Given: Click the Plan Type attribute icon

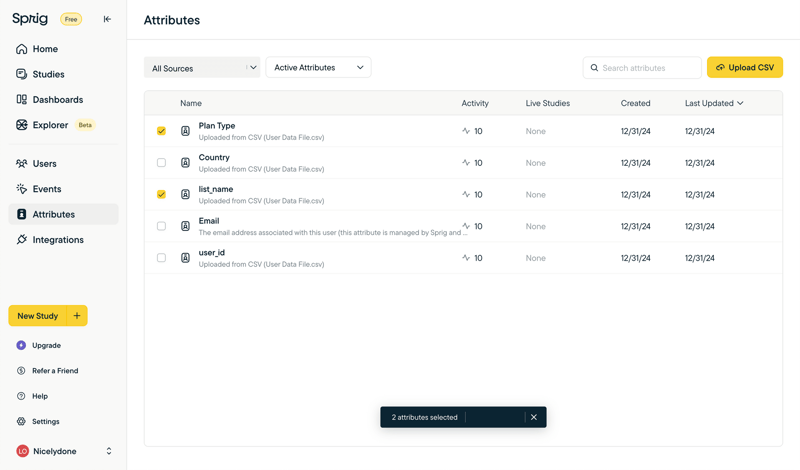Looking at the screenshot, I should tap(186, 131).
